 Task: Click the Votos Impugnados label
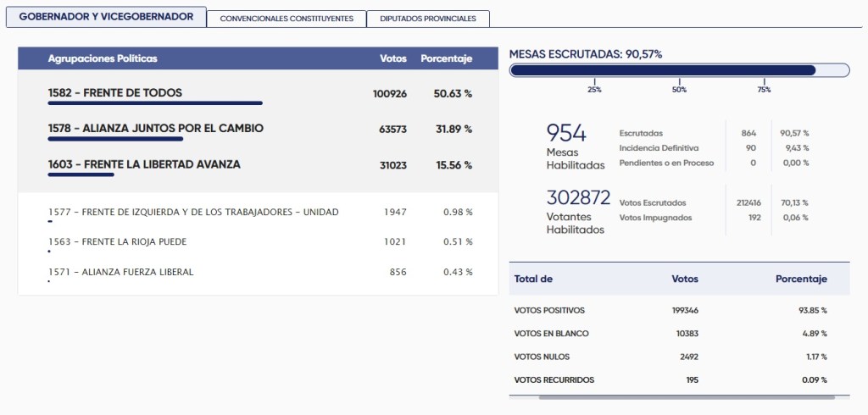pyautogui.click(x=655, y=218)
